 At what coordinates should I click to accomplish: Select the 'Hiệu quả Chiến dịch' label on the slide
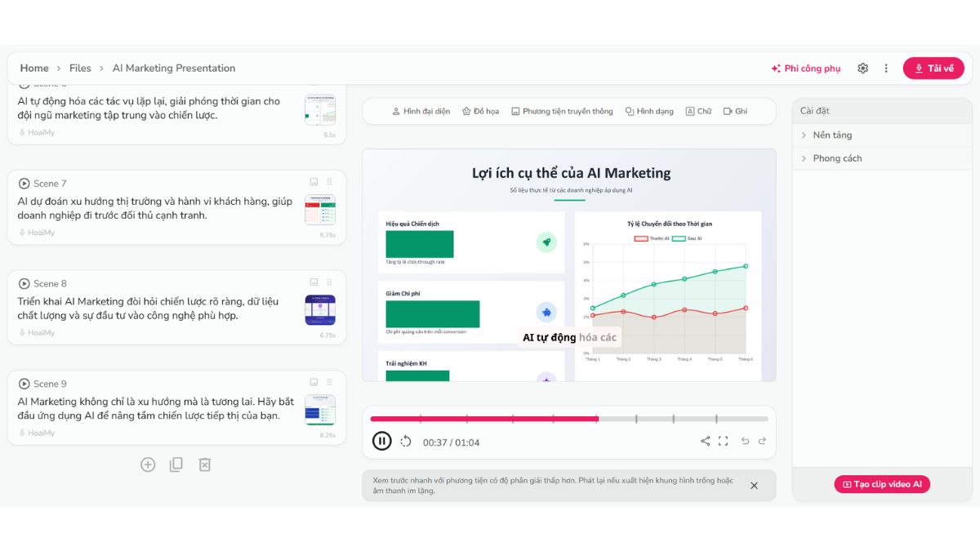pos(412,224)
